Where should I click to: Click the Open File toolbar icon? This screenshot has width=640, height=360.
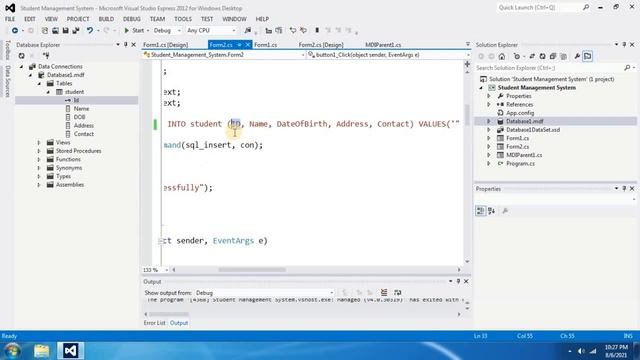(x=55, y=31)
